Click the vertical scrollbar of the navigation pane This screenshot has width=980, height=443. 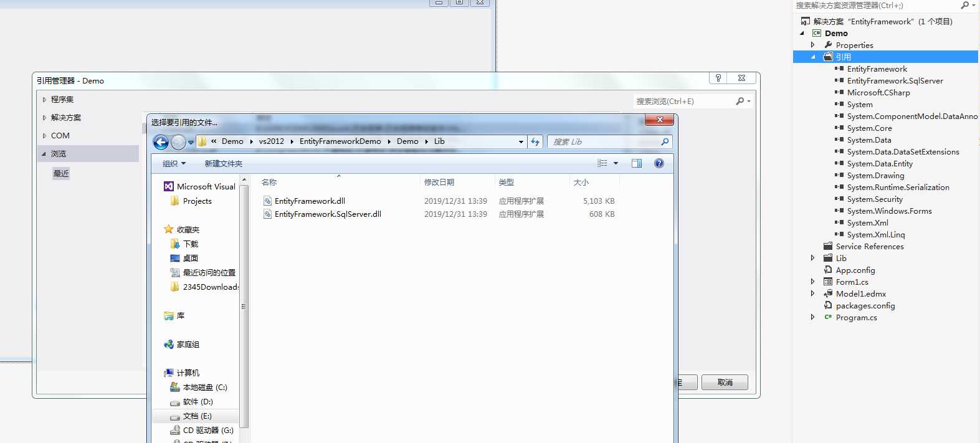[244, 305]
